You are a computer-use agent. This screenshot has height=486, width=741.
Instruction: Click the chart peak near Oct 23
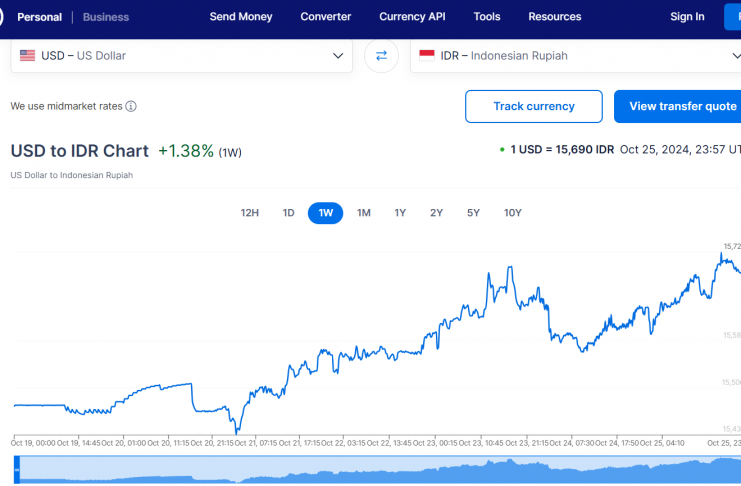tap(511, 267)
